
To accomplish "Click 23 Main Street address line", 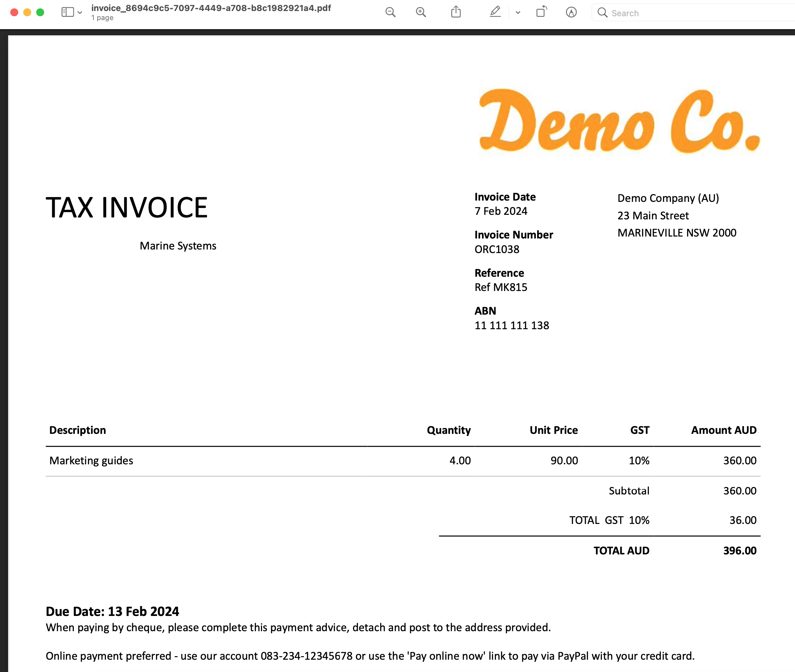I will (x=653, y=215).
